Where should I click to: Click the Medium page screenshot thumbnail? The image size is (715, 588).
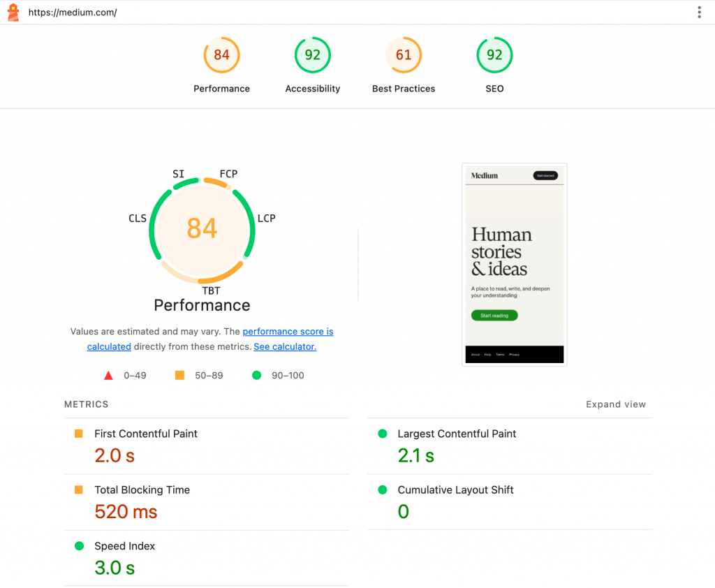(515, 265)
